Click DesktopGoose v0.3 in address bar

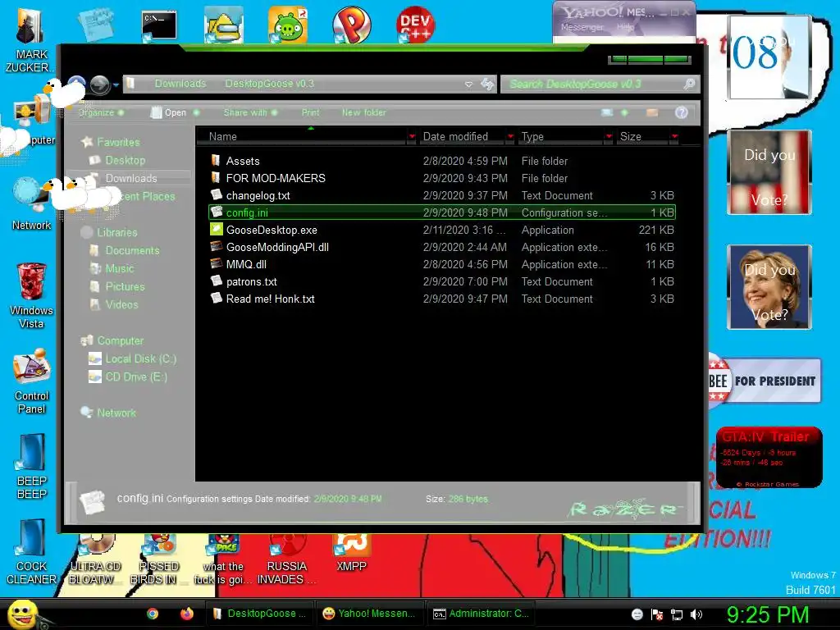[x=269, y=84]
